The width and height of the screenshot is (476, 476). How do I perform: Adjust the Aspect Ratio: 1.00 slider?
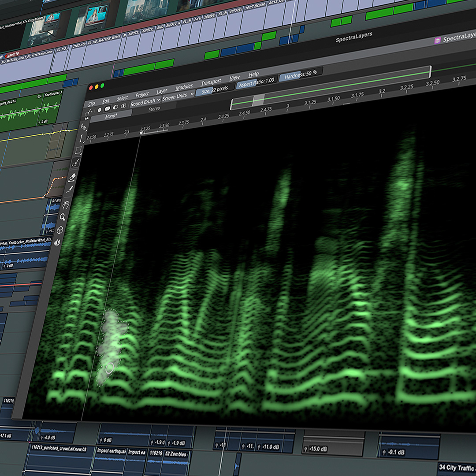point(256,82)
